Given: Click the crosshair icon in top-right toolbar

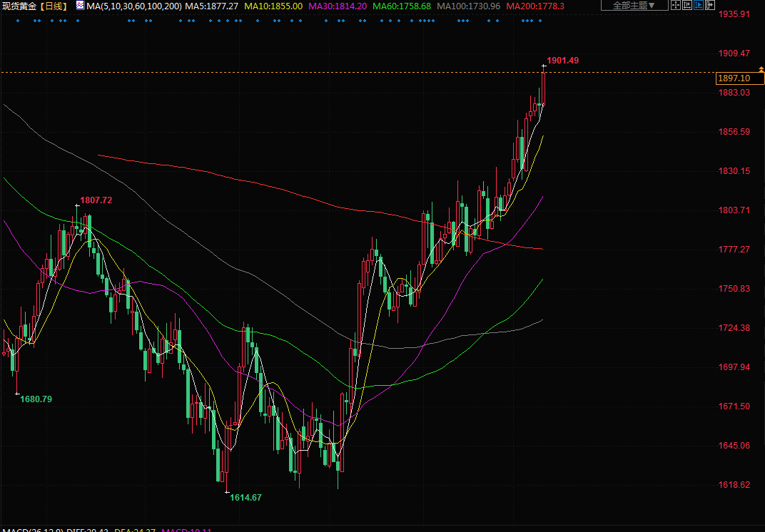Looking at the screenshot, I should pos(676,6).
